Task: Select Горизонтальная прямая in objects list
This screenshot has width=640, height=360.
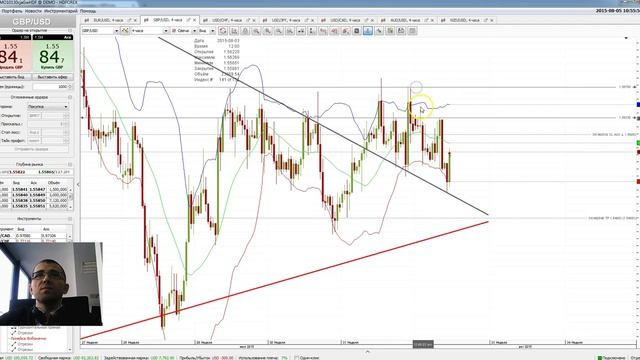Action: pyautogui.click(x=38, y=327)
